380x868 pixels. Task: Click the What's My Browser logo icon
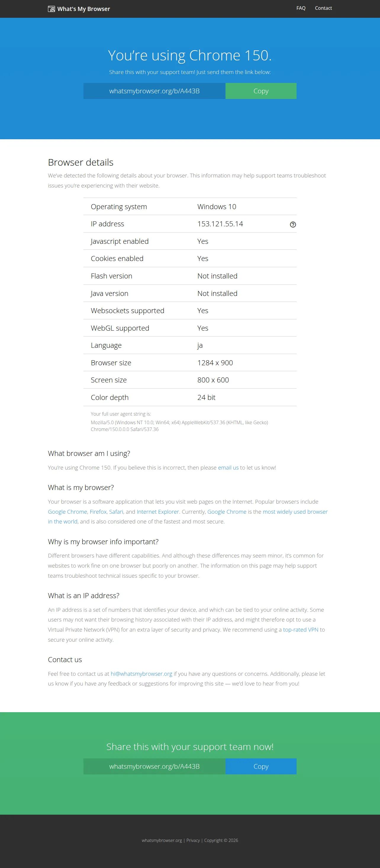click(51, 9)
